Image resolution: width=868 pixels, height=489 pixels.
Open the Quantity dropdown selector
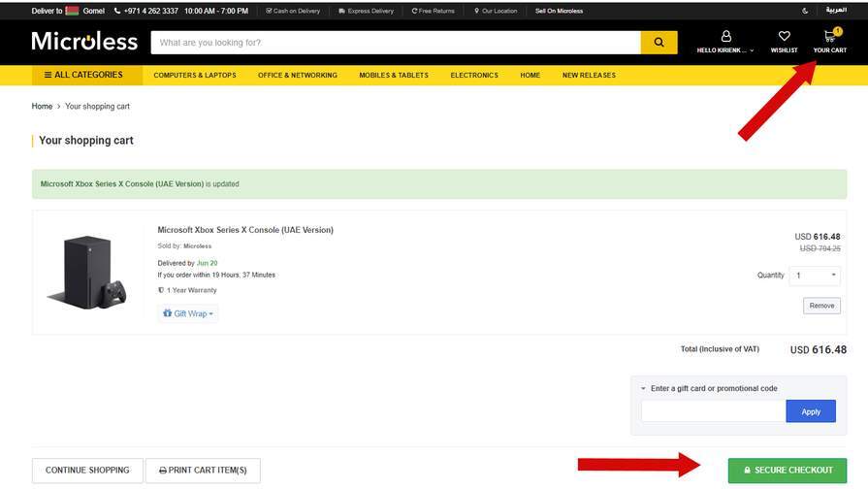pos(815,276)
